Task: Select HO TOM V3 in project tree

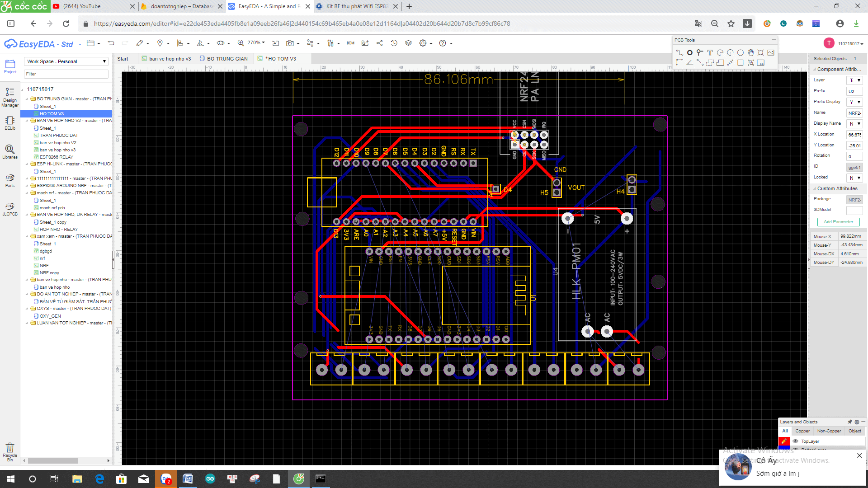Action: point(52,114)
